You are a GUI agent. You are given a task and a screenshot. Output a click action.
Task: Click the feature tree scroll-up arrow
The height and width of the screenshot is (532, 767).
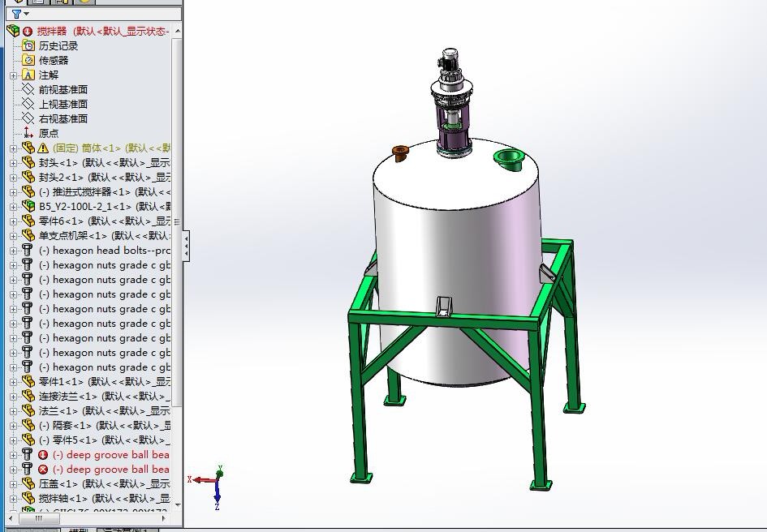coord(178,31)
